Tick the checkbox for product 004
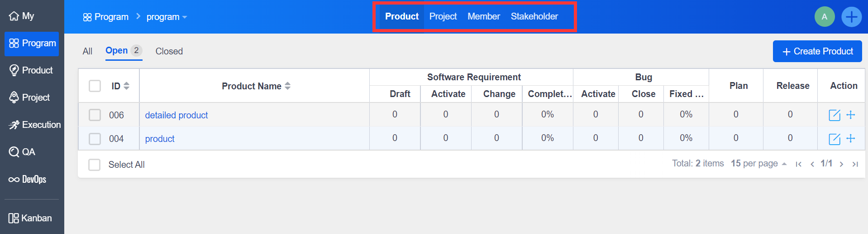868x234 pixels. 95,139
